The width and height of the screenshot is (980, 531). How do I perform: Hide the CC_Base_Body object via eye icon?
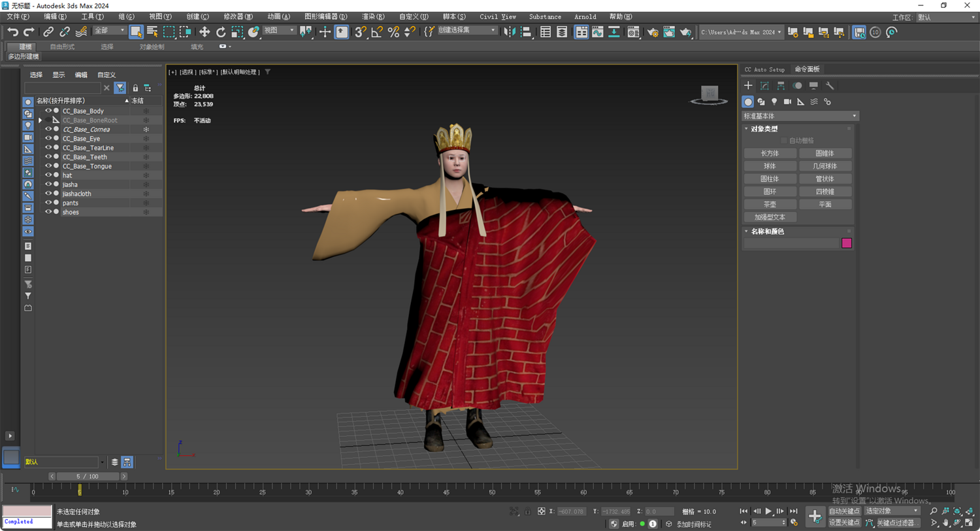tap(48, 111)
